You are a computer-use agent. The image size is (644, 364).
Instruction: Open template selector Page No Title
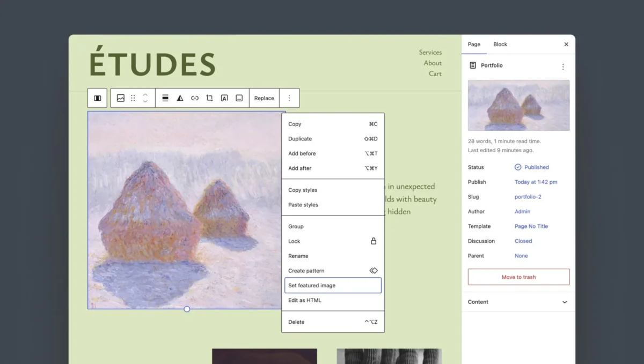tap(531, 226)
